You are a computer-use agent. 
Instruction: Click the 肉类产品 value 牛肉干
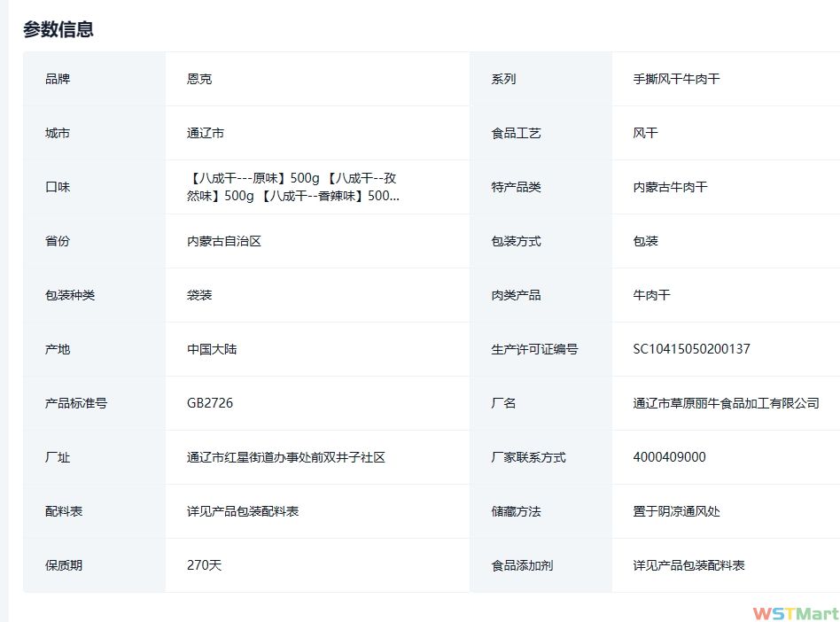pos(651,295)
